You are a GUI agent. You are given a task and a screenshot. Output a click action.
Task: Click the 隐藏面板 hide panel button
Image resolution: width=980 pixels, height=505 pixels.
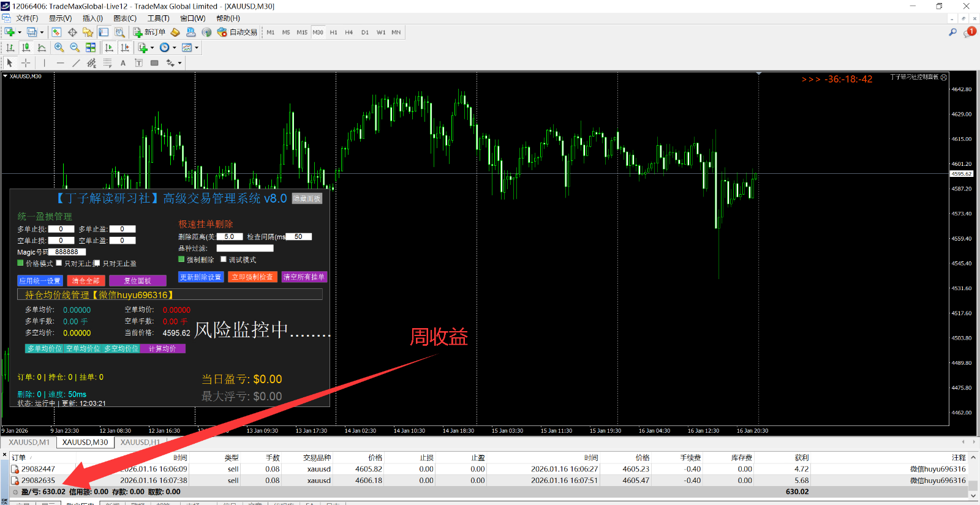click(307, 198)
